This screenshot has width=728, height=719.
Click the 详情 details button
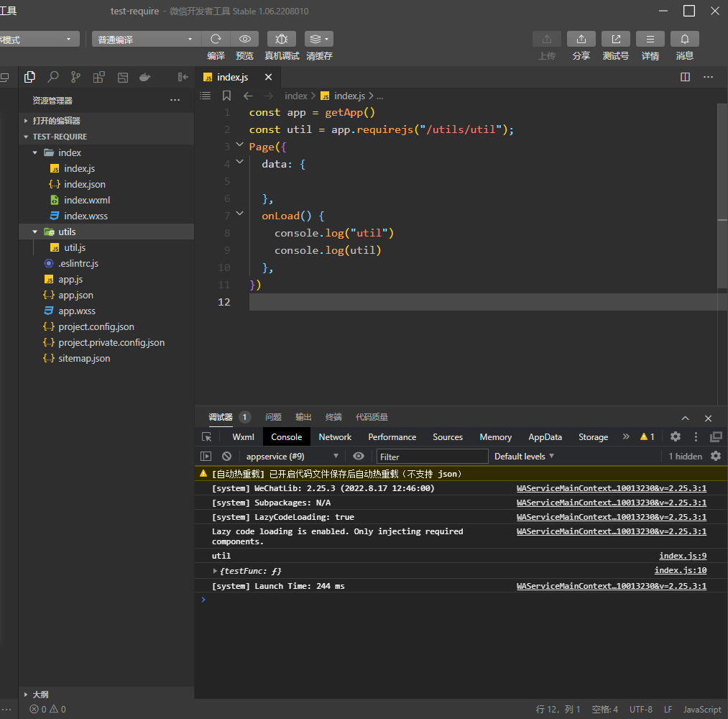pos(650,40)
